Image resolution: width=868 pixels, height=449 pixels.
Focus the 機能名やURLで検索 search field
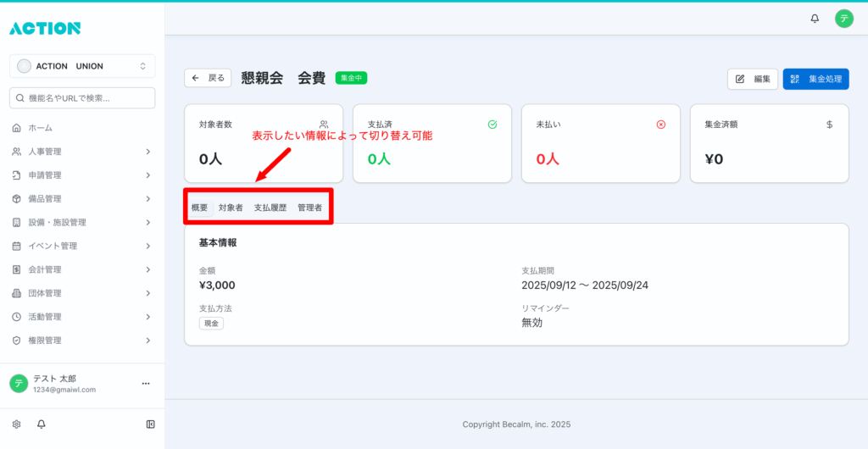[x=82, y=98]
